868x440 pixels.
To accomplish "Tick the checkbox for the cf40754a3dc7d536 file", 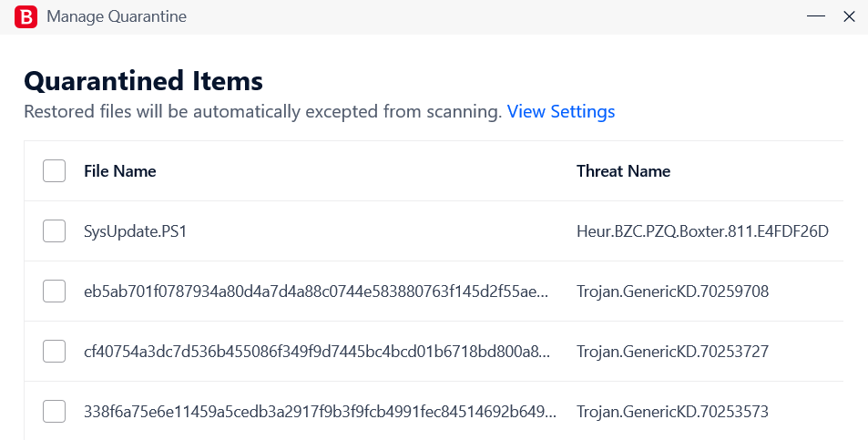I will (55, 352).
